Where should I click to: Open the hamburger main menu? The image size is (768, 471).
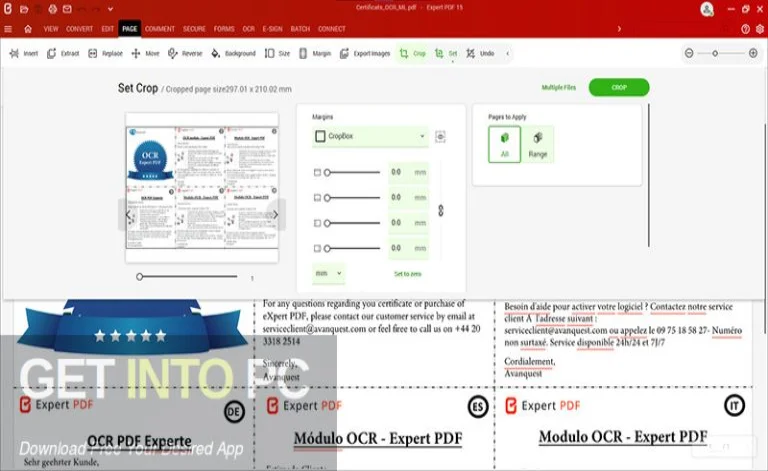[x=8, y=29]
